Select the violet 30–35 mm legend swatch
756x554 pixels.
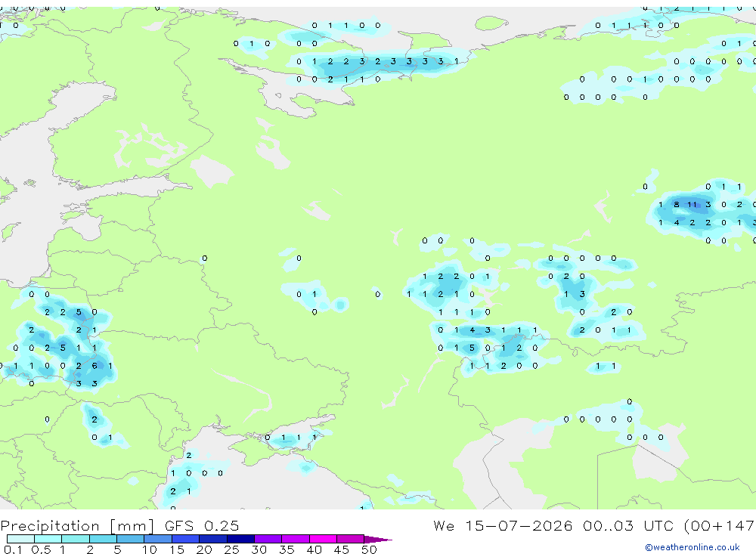pyautogui.click(x=268, y=539)
